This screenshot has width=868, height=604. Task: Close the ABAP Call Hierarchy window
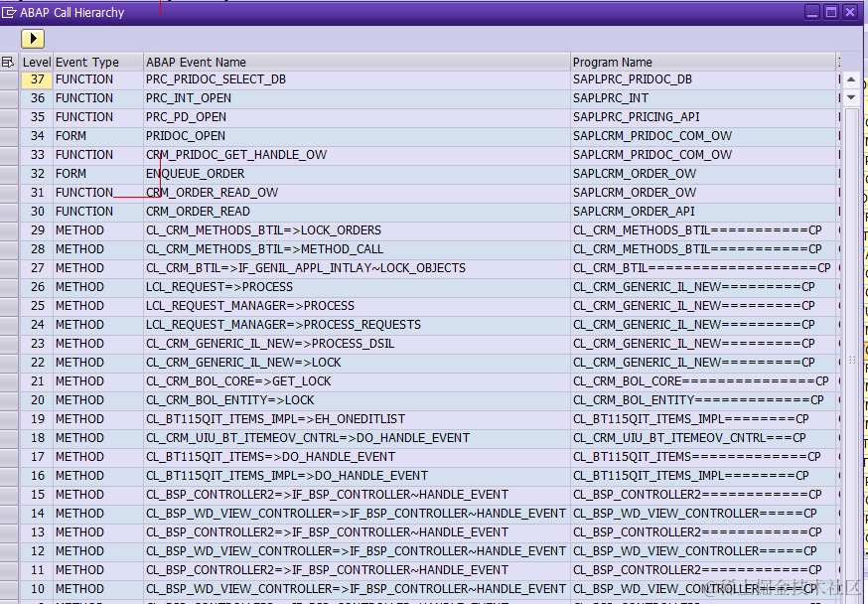coord(850,12)
